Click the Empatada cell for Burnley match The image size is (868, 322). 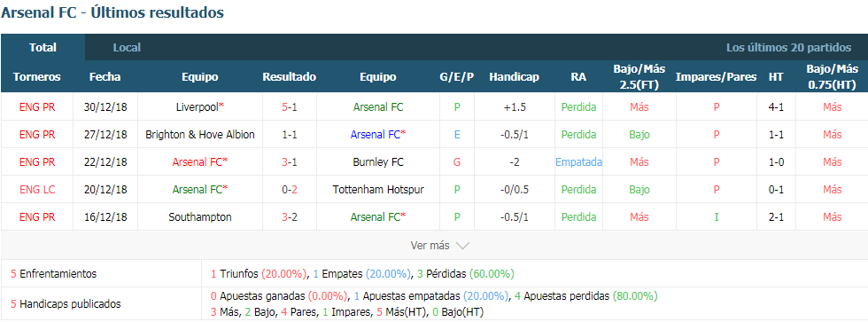(x=578, y=162)
